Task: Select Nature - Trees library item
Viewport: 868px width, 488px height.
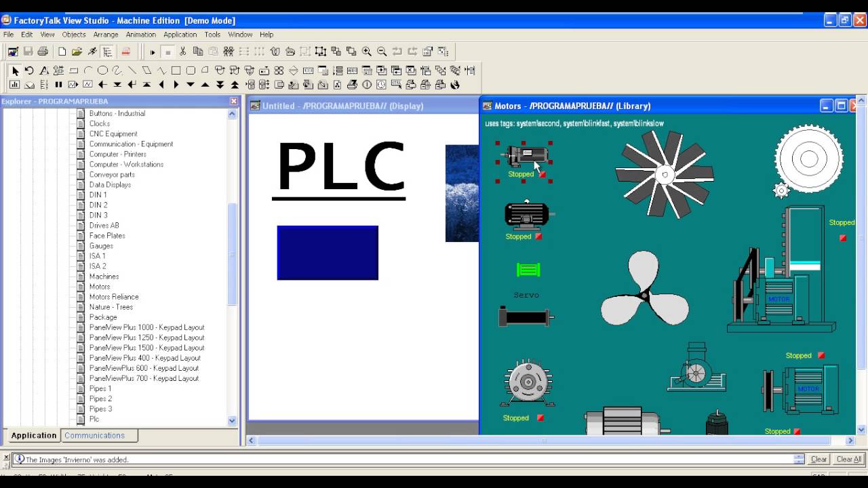Action: (111, 307)
